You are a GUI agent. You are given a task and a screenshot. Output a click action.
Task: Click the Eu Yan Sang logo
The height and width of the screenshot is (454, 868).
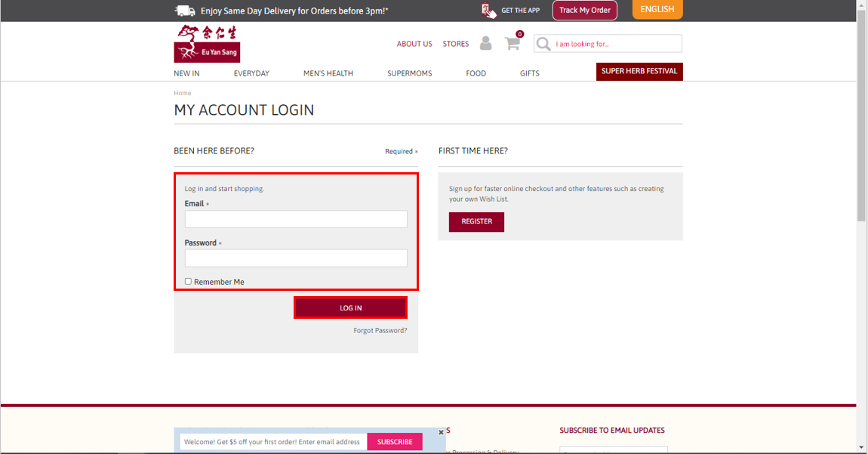click(207, 43)
